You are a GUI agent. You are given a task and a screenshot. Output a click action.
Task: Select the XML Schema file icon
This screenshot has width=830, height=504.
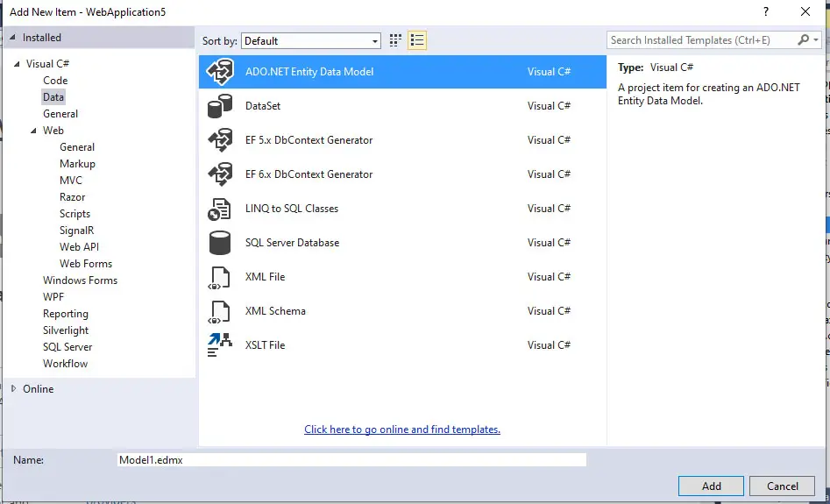219,311
